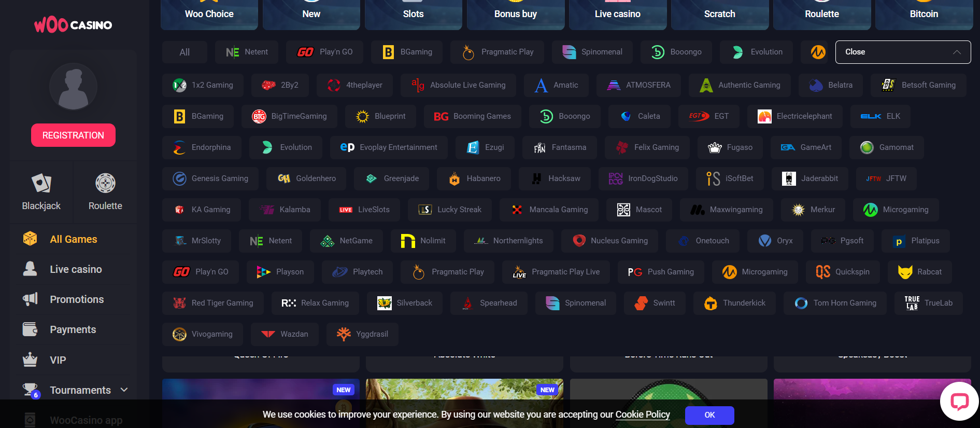Open the VIP sidebar item
The image size is (980, 428).
coord(73,360)
